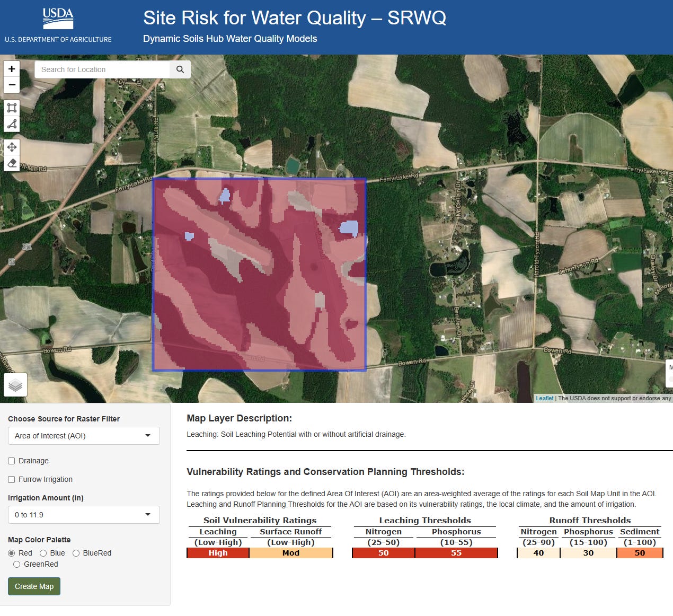This screenshot has width=673, height=616.
Task: Click the sediment threshold 50 cell
Action: click(640, 553)
